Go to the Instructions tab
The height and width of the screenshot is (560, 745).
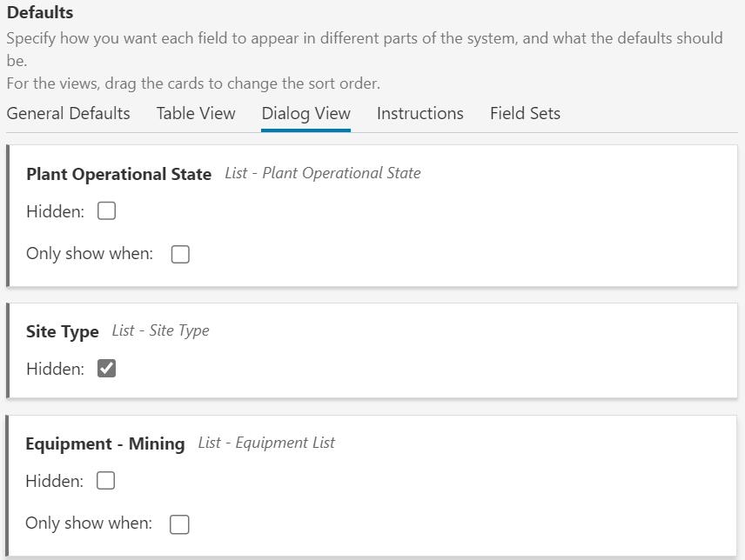point(419,114)
